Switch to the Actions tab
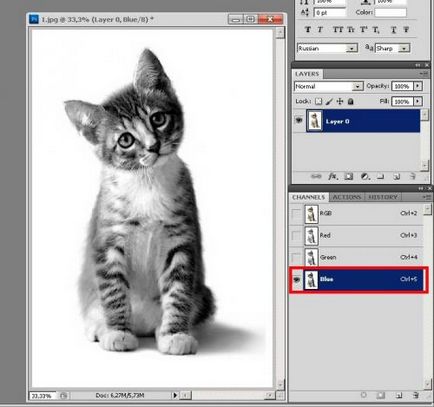The width and height of the screenshot is (434, 407). (347, 197)
